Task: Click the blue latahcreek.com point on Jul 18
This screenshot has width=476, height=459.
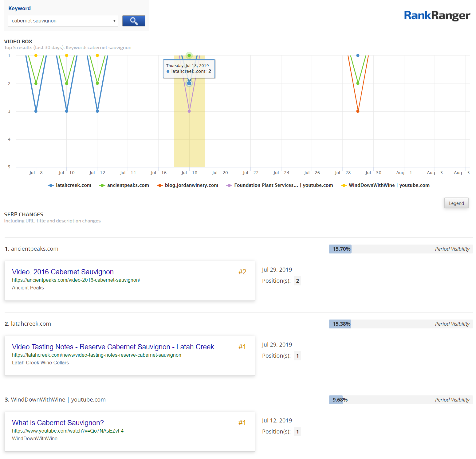Action: [189, 83]
